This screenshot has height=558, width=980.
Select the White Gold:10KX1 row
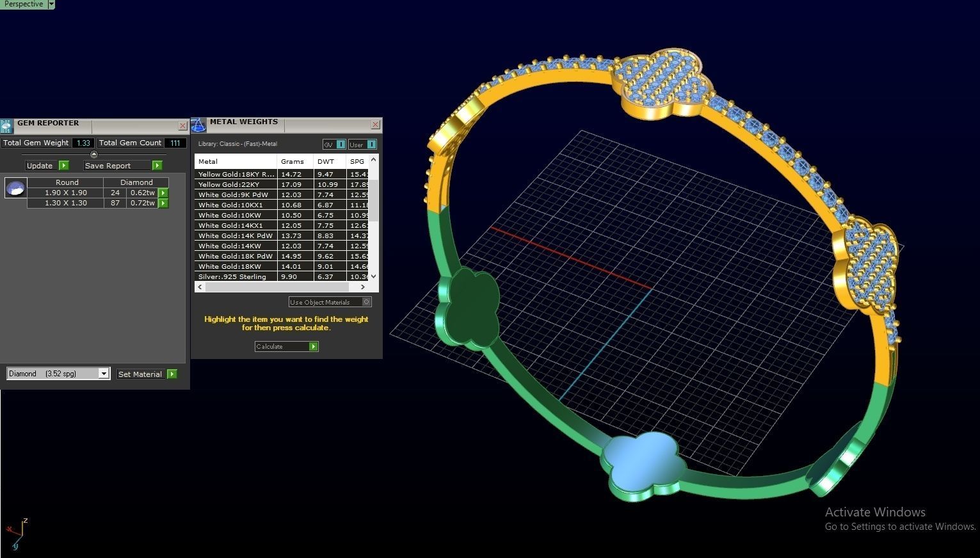282,205
